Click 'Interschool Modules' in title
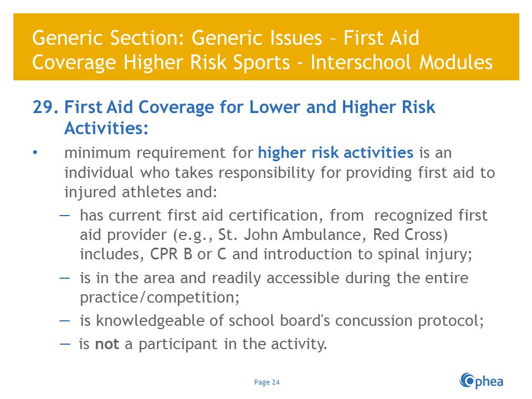Screen dimensions: 532x399 pyautogui.click(x=401, y=63)
